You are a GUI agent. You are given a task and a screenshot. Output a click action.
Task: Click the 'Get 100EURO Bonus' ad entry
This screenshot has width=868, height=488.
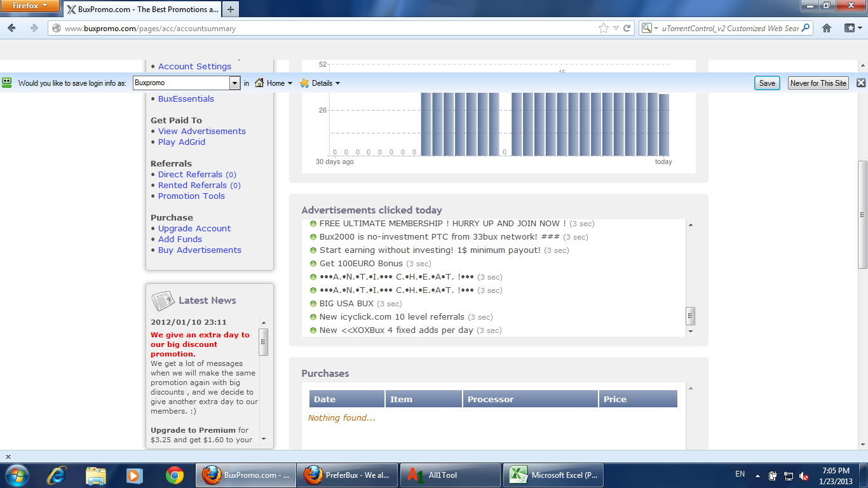coord(361,264)
